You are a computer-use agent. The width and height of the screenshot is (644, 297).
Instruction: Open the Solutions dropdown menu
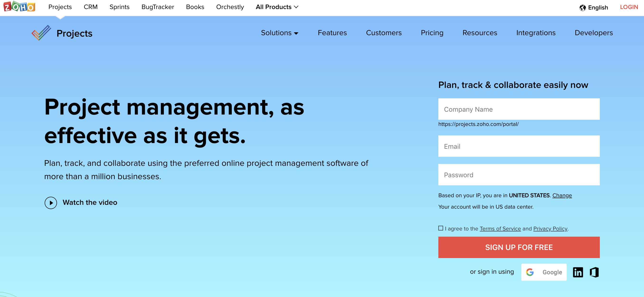[279, 33]
